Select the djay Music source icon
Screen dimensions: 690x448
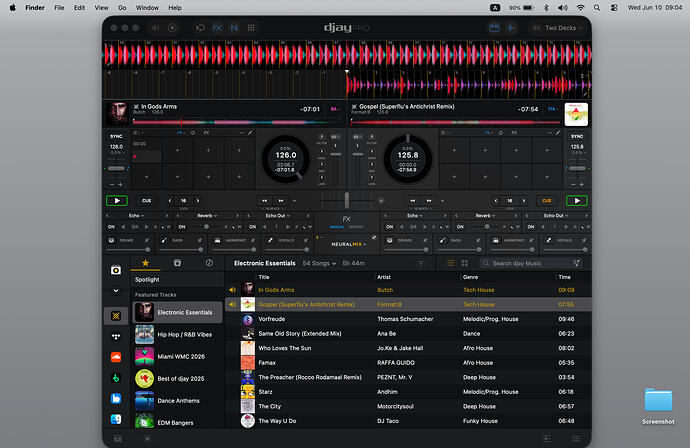pyautogui.click(x=116, y=316)
